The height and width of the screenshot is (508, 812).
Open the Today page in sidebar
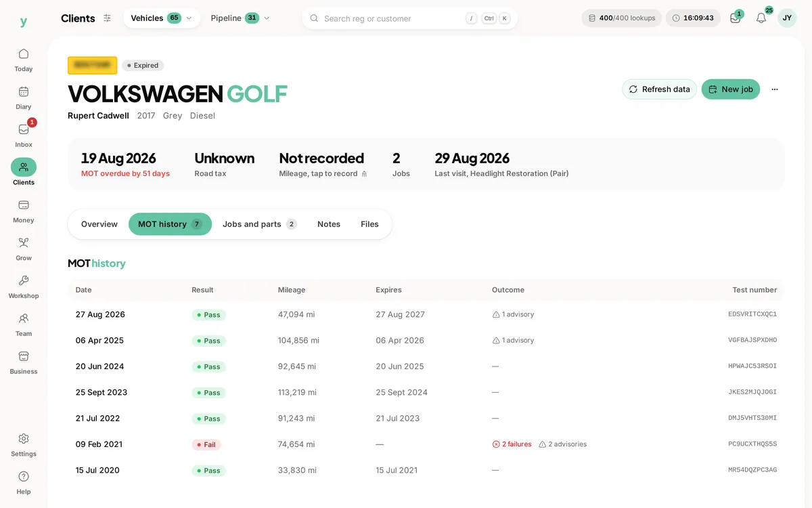tap(24, 60)
